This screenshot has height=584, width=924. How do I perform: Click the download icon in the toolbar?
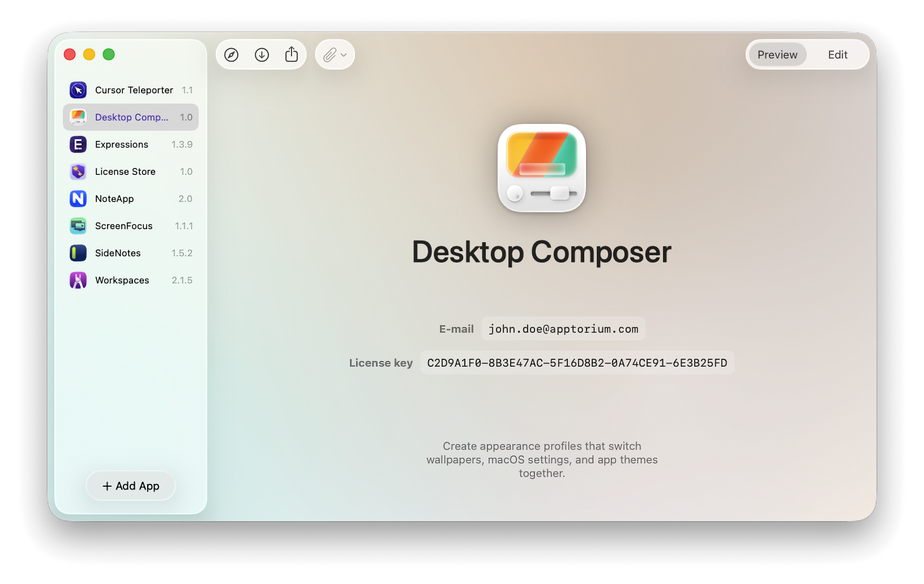262,54
